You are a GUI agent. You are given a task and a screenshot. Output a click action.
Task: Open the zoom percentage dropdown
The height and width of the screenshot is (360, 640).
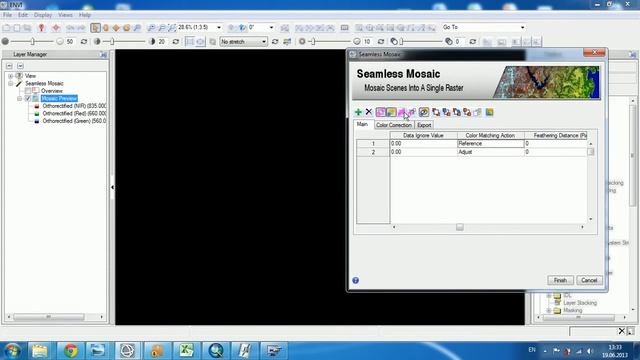(x=219, y=27)
